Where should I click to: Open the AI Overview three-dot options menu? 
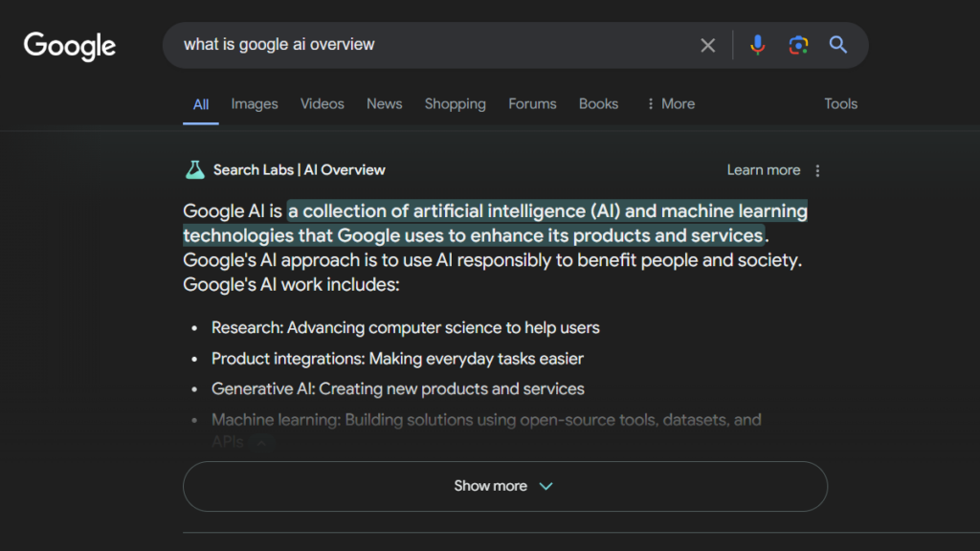[817, 170]
